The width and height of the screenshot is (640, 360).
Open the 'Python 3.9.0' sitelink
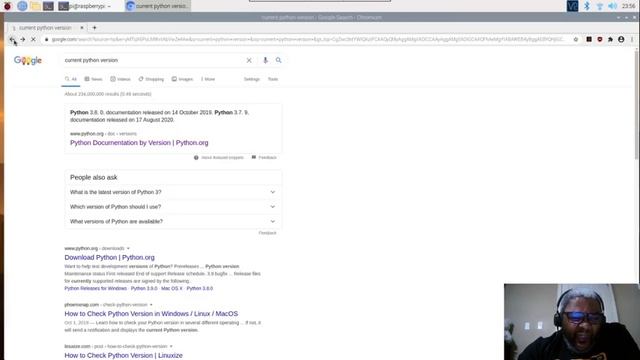pos(144,289)
